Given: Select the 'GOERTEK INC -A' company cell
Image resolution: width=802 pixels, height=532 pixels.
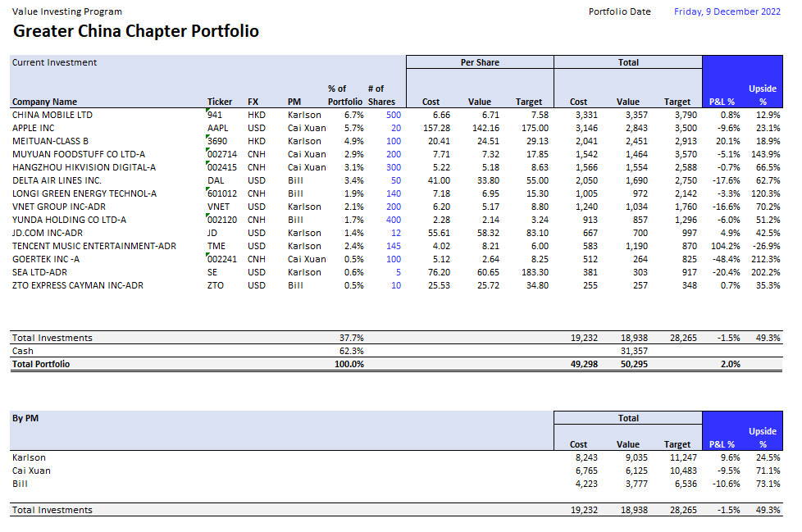Looking at the screenshot, I should [46, 259].
